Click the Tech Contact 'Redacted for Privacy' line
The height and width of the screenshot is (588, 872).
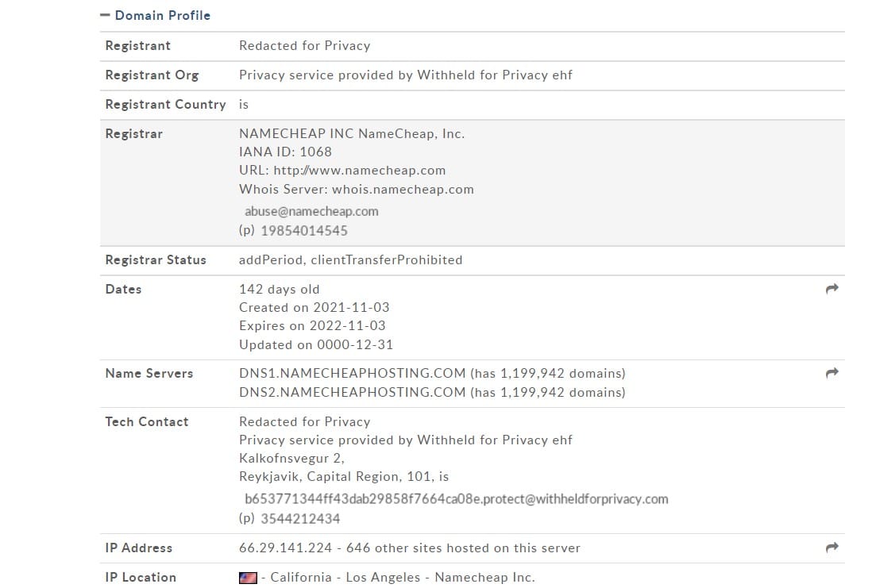point(305,422)
